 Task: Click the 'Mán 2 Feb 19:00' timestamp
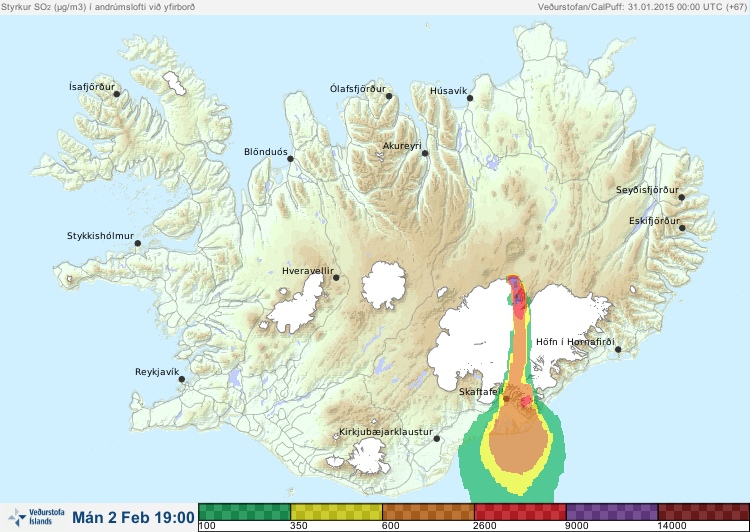coord(133,517)
